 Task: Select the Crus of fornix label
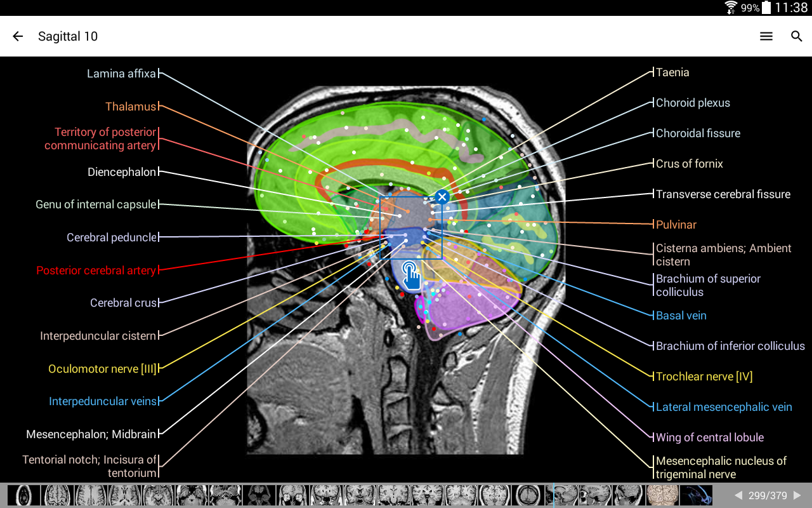(690, 164)
